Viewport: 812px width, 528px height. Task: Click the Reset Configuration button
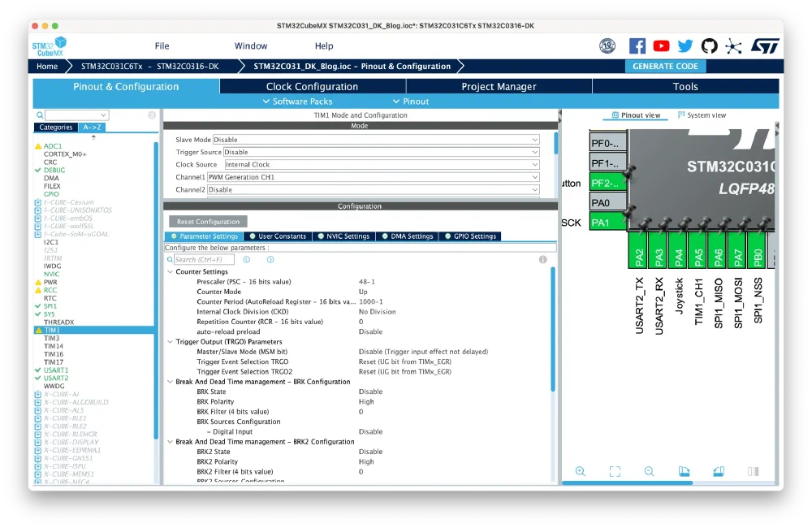(208, 222)
